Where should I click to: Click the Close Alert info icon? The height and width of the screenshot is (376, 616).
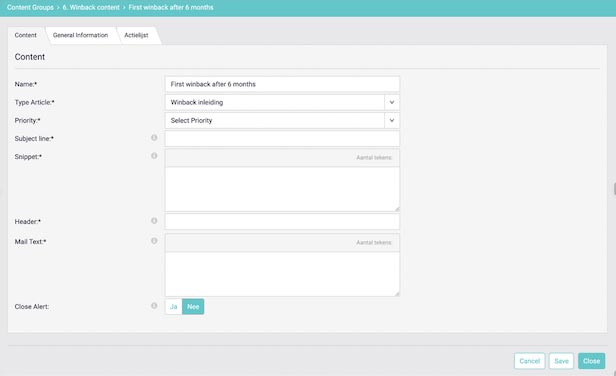[x=154, y=306]
